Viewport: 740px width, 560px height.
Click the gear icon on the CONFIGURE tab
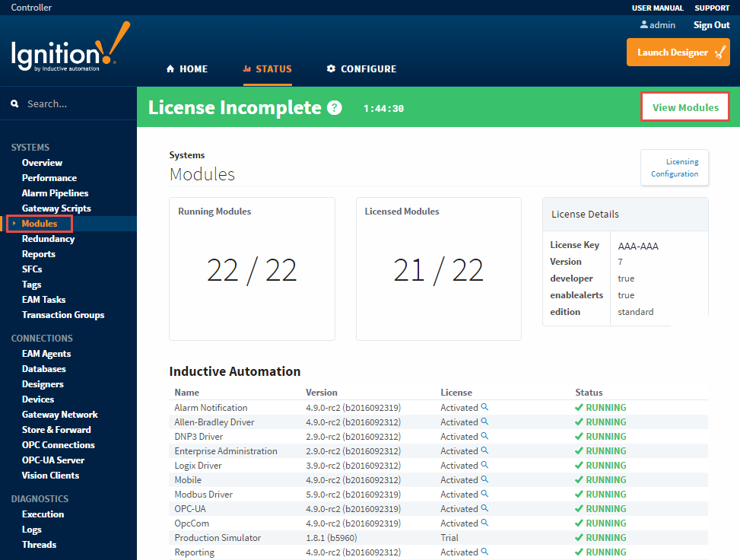330,68
